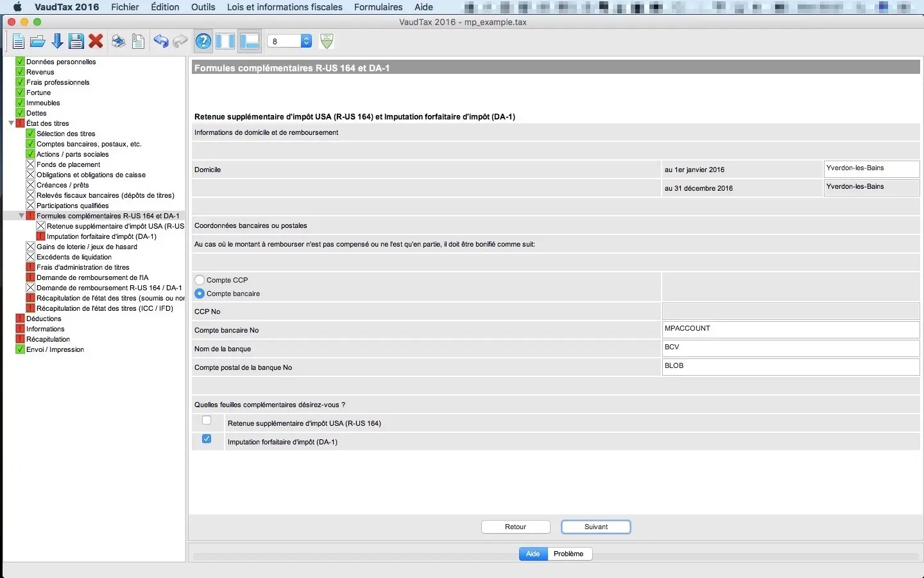
Task: Click the Compte bancaire No field
Action: (791, 329)
